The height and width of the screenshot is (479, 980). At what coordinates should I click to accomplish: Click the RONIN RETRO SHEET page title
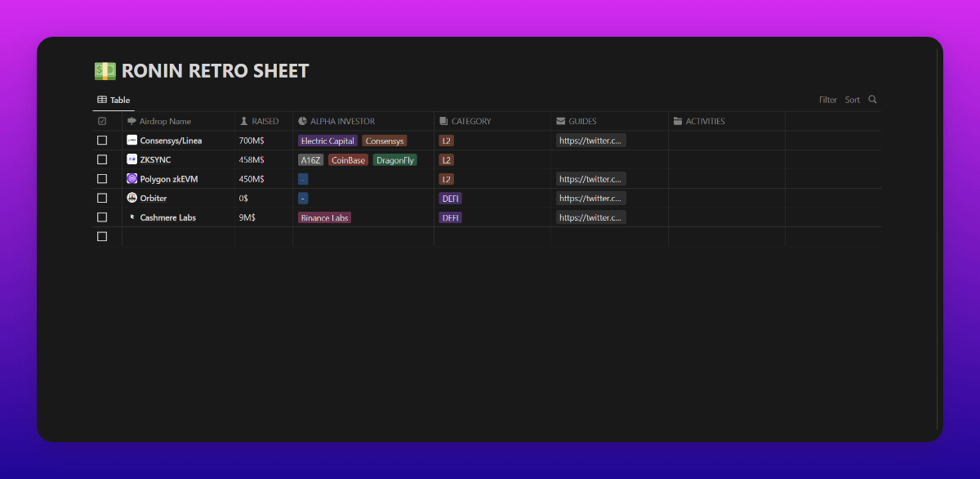point(216,71)
